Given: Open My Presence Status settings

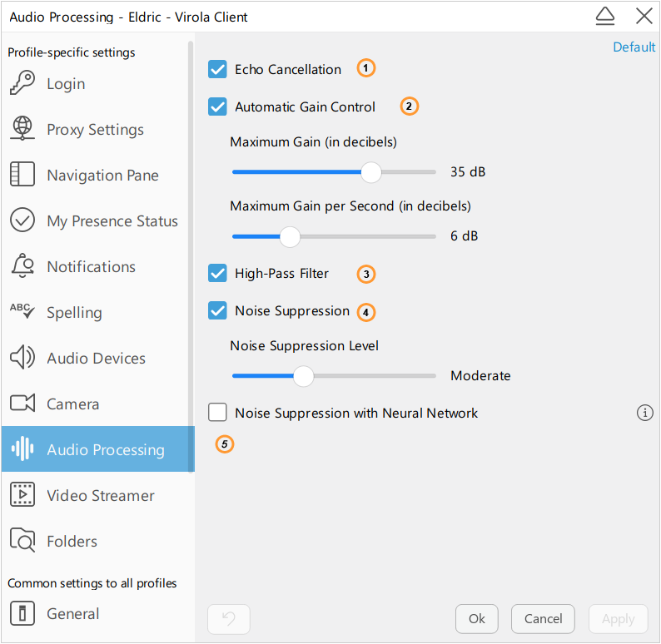Looking at the screenshot, I should click(x=97, y=220).
